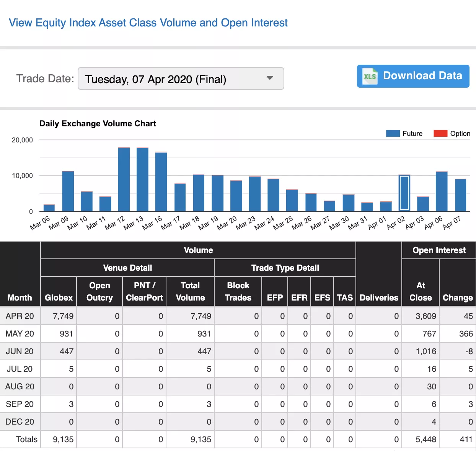This screenshot has height=451, width=476.
Task: Click the Total Volume column header
Action: point(190,291)
